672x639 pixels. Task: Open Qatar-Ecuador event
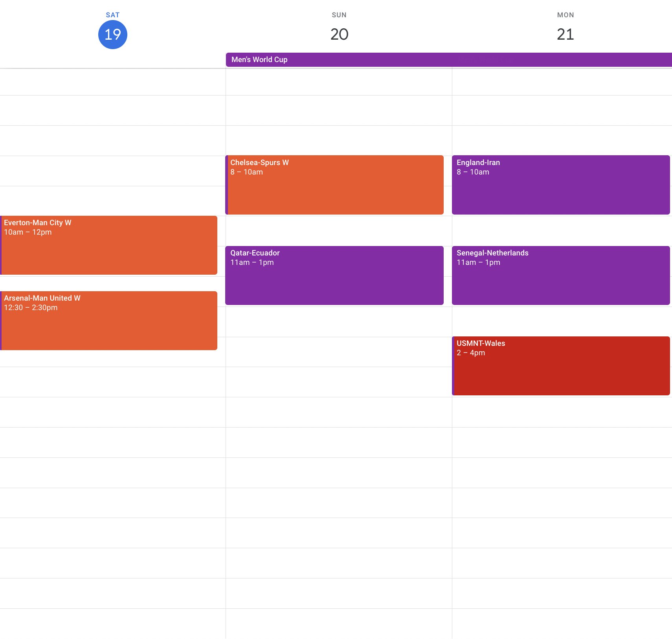(x=334, y=275)
